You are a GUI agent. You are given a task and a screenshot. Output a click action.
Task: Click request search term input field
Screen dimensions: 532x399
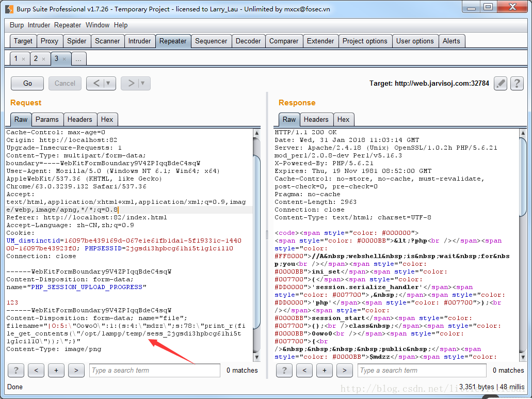[155, 370]
